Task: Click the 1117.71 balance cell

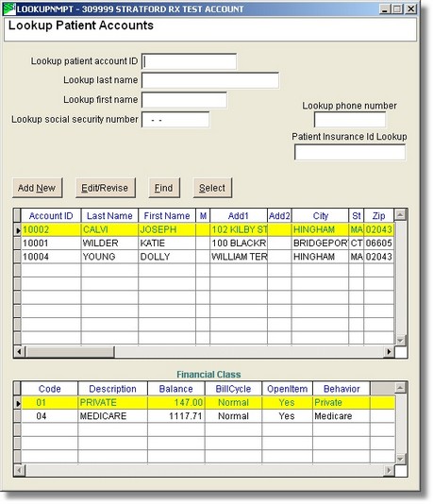Action: tap(176, 416)
